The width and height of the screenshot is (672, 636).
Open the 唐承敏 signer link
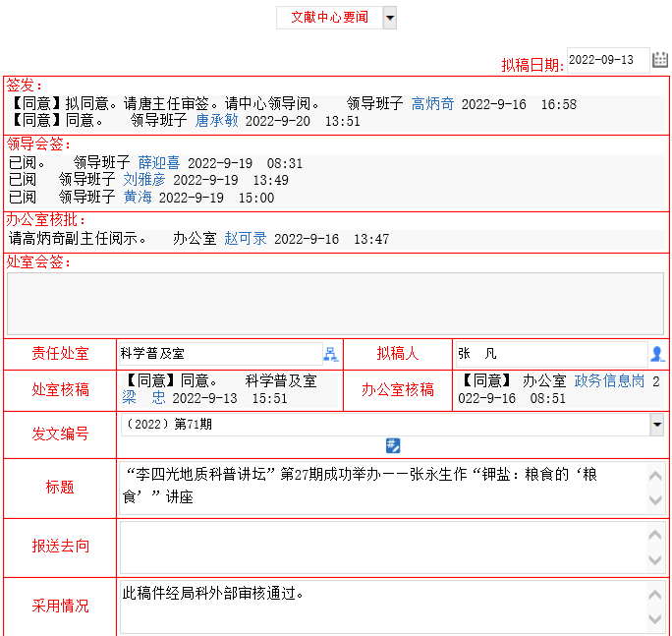tap(216, 121)
